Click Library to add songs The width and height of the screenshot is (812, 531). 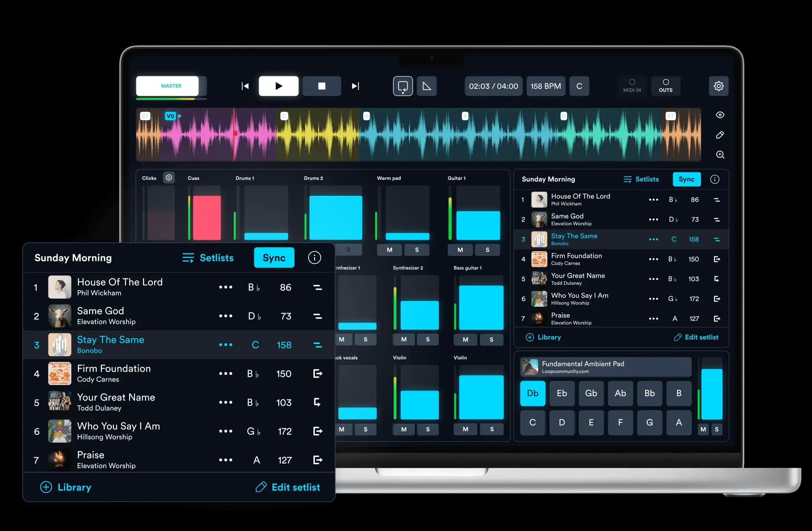click(66, 487)
